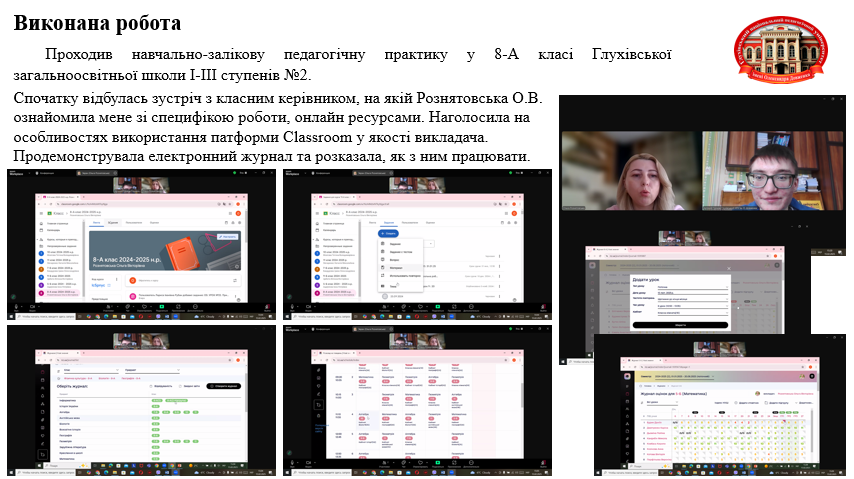
Task: Choose Задание с тестом in the Создать menu
Action: pos(401,252)
